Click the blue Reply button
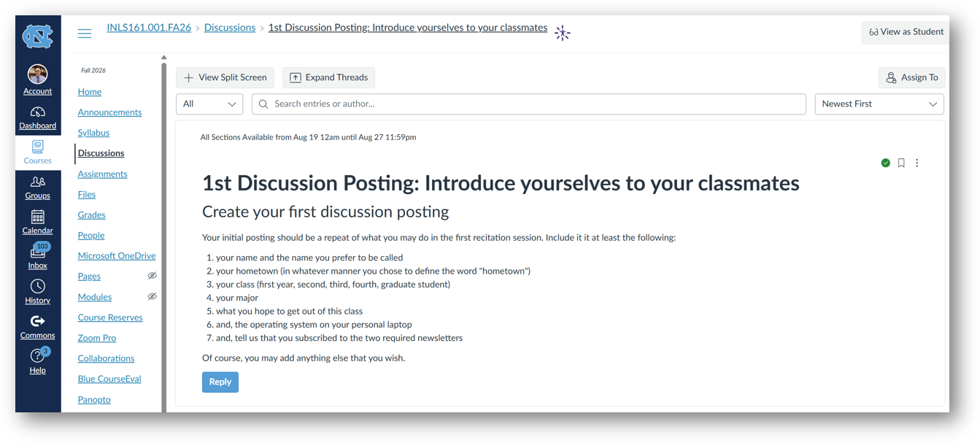 220,382
